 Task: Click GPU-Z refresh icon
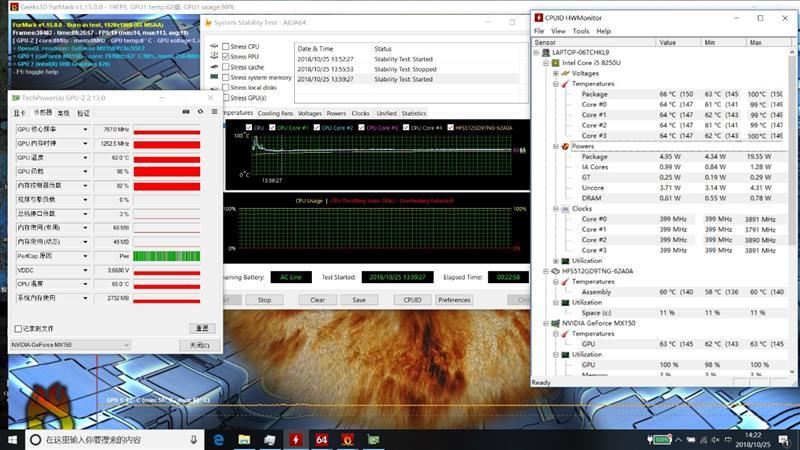point(201,112)
